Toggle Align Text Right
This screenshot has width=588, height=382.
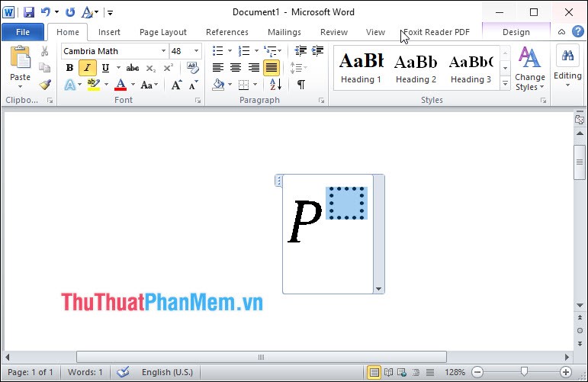[253, 68]
